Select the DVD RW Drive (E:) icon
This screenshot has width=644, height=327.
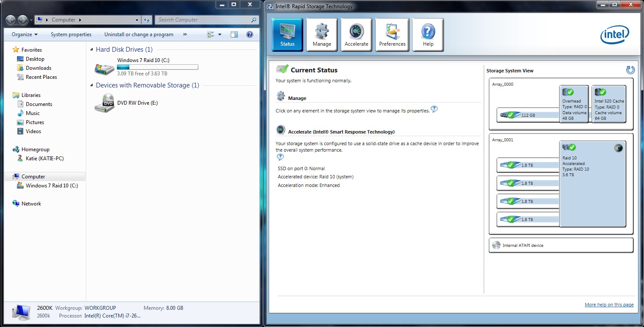pos(105,103)
